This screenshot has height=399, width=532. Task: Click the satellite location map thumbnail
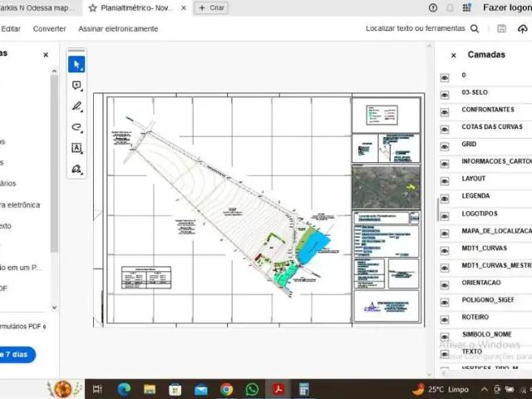(386, 187)
